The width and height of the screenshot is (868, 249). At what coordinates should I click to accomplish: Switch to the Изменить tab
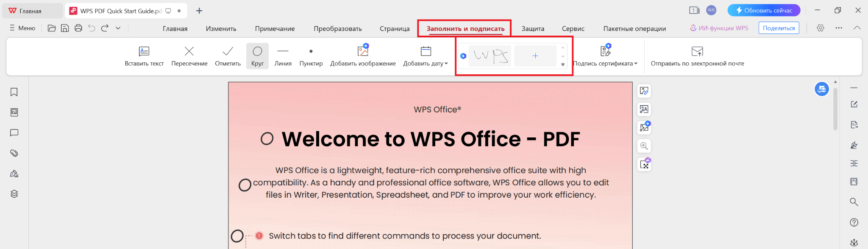pos(221,28)
